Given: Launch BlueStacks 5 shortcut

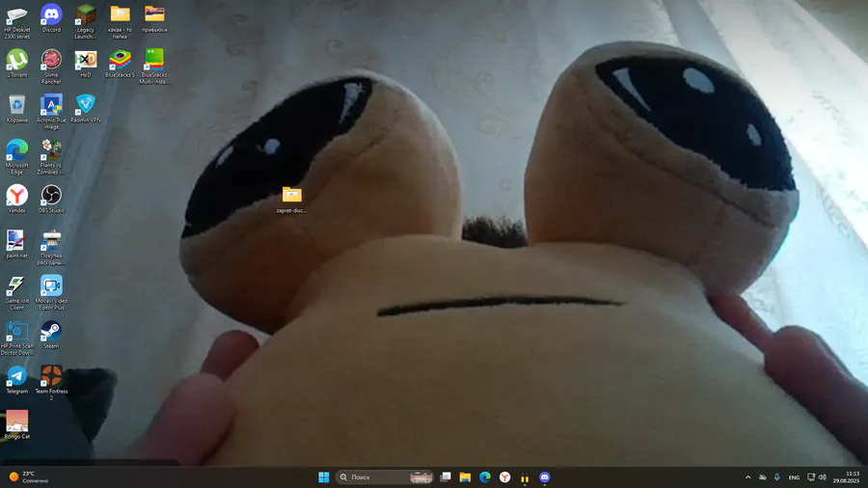Looking at the screenshot, I should [x=121, y=63].
